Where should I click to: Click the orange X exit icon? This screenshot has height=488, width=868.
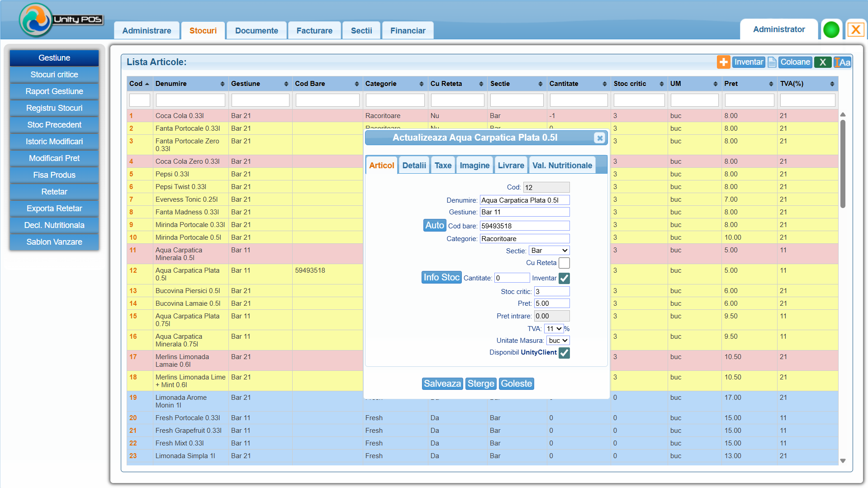point(855,30)
